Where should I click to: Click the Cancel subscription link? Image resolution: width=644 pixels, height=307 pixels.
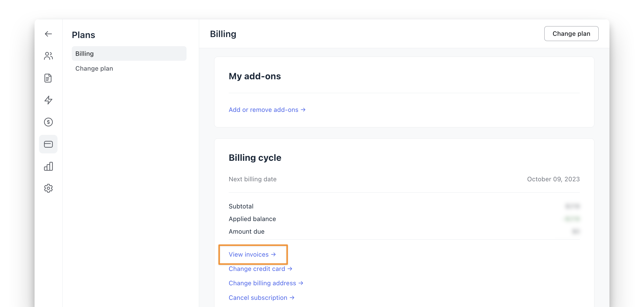pos(261,298)
